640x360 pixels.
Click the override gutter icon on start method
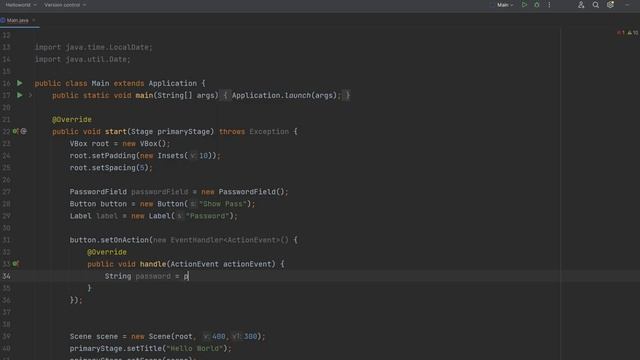pyautogui.click(x=15, y=131)
